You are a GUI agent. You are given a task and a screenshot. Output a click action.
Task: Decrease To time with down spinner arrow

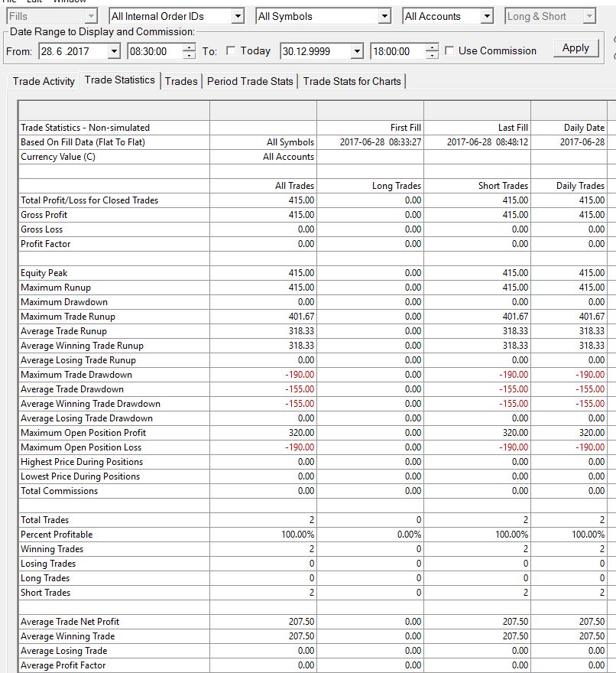[433, 55]
